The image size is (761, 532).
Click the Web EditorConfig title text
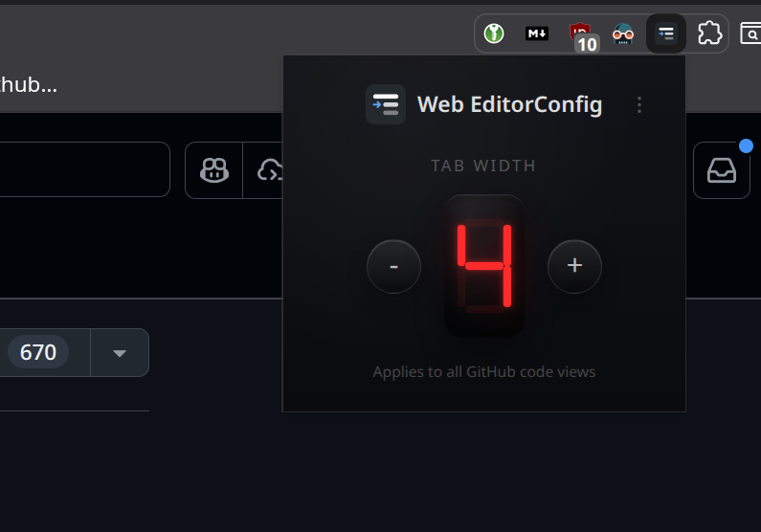click(x=509, y=104)
